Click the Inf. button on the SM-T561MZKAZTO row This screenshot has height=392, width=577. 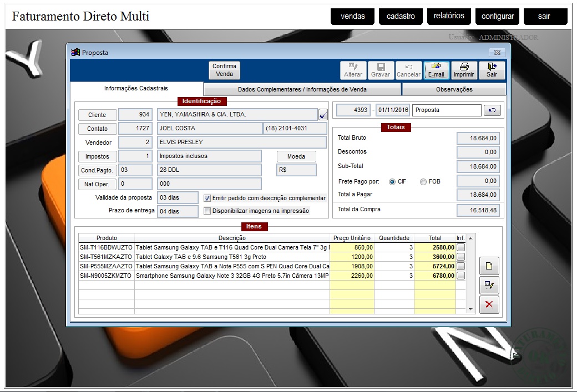tap(460, 257)
